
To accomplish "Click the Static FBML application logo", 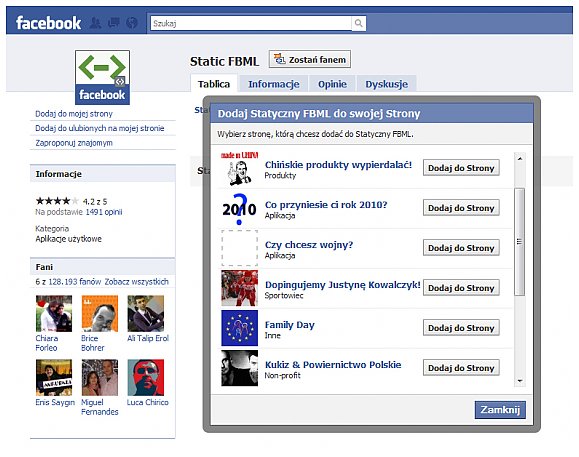I will click(x=102, y=78).
